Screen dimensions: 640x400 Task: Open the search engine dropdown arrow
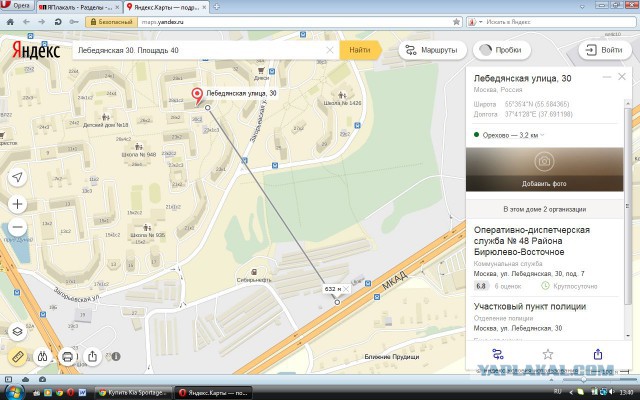480,22
